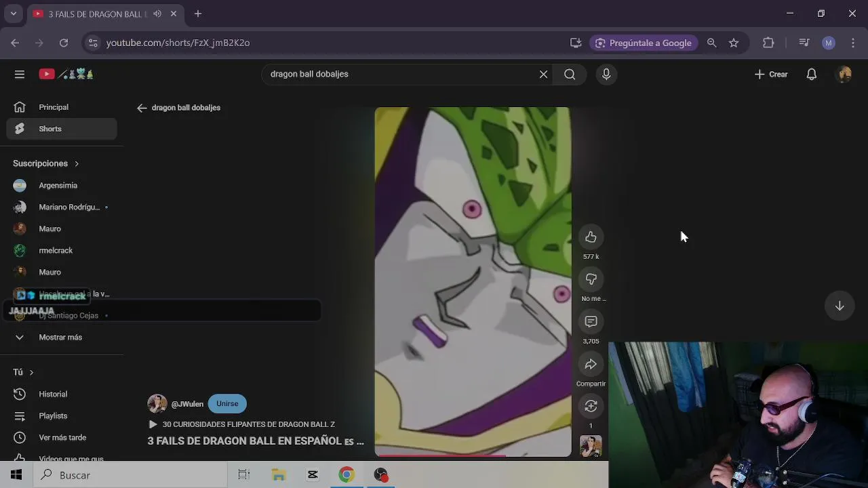Image resolution: width=868 pixels, height=488 pixels.
Task: Expand Mostrar más subscriptions
Action: coord(62,337)
